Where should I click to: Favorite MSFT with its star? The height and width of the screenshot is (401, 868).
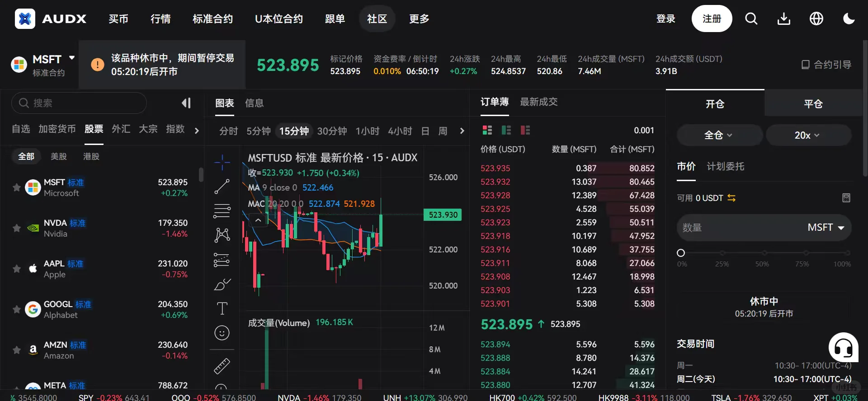tap(17, 187)
